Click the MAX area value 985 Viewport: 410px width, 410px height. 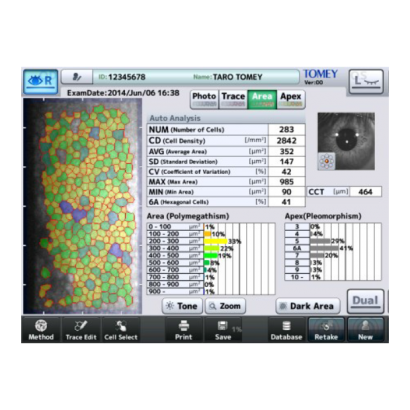287,182
